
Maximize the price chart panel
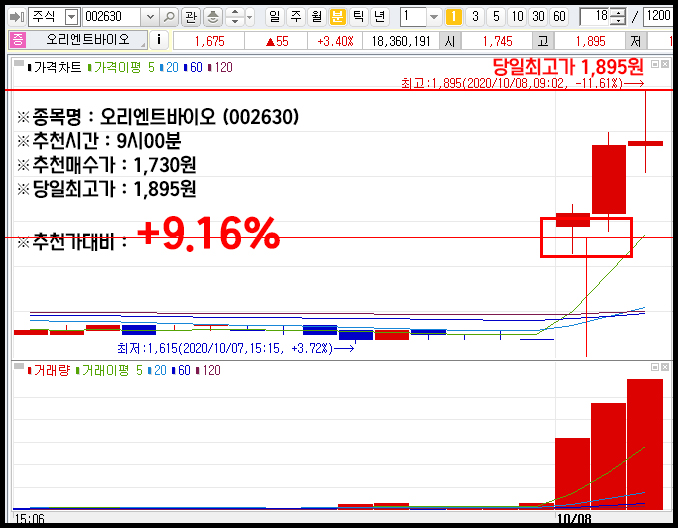pyautogui.click(x=655, y=64)
